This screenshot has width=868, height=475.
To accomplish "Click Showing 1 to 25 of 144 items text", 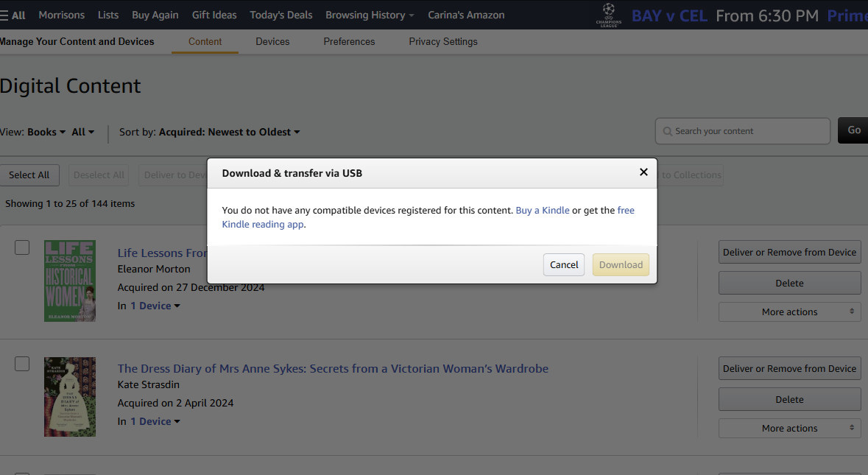I will pos(70,204).
